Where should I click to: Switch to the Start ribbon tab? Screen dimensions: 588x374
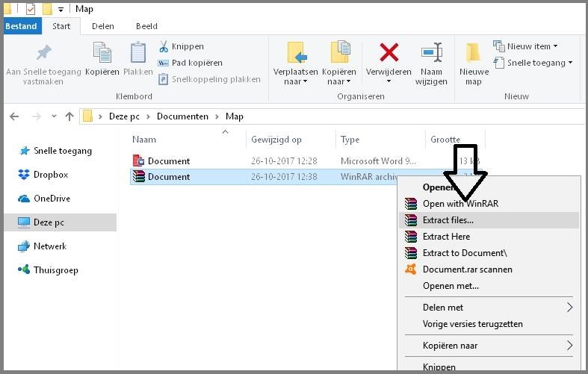[61, 26]
